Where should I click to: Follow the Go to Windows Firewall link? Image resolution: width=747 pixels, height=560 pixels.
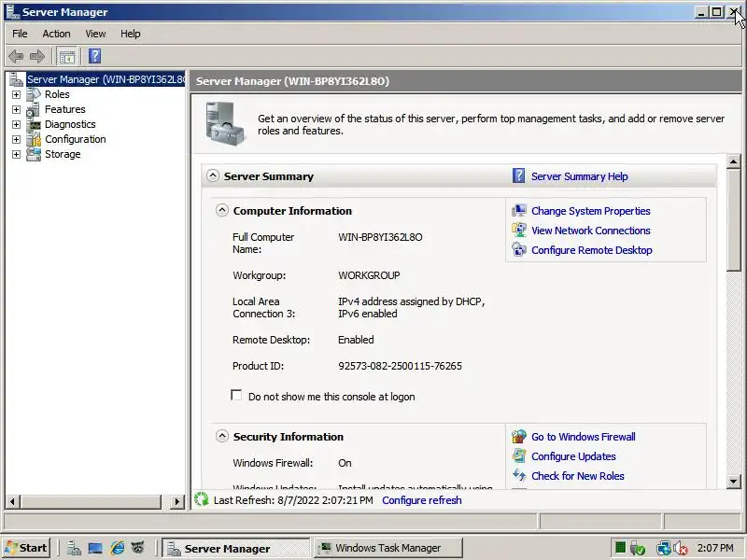(583, 437)
